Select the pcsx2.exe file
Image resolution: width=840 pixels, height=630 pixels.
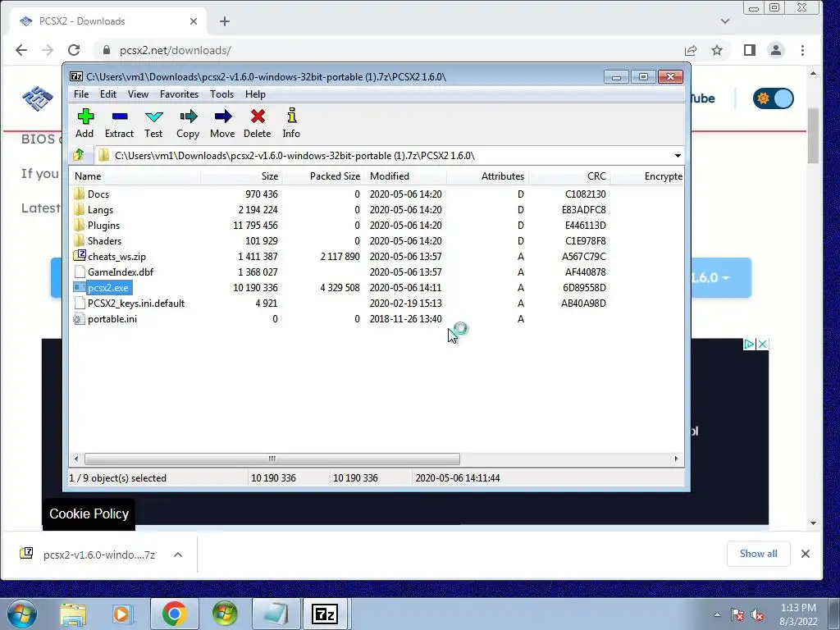pos(107,288)
